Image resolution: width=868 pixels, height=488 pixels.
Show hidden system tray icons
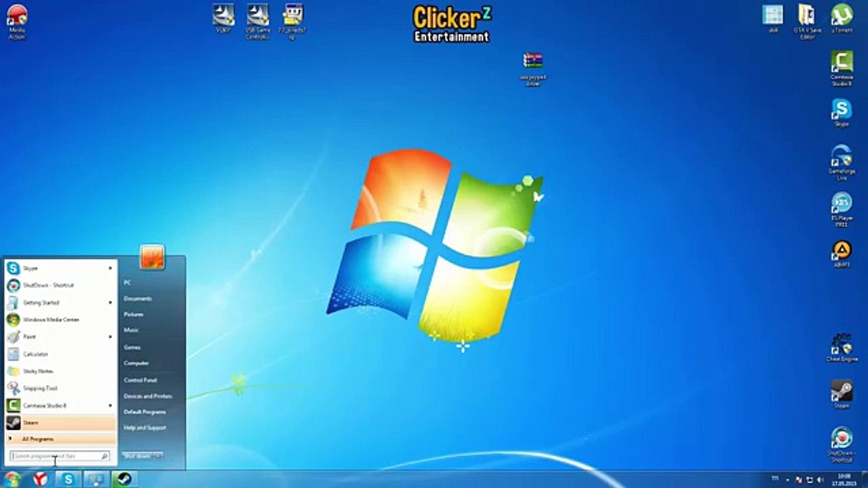click(x=789, y=479)
